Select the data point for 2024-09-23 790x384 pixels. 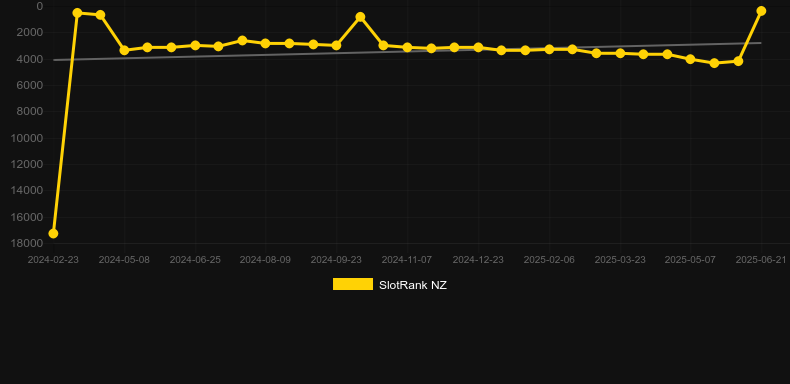[x=336, y=45]
